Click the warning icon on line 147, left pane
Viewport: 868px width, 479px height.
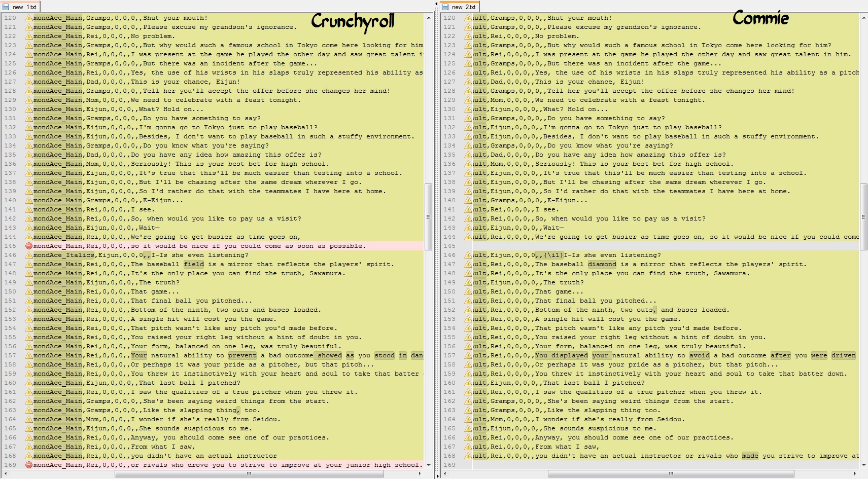29,264
